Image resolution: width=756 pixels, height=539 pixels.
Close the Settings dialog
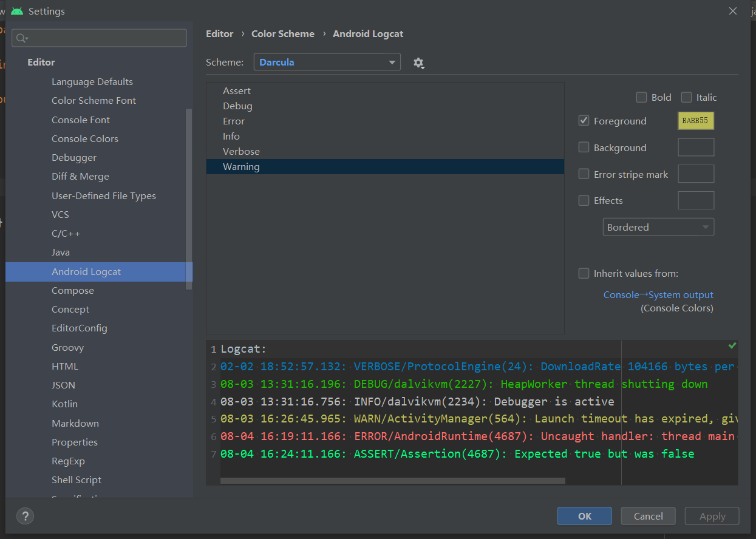[x=733, y=11]
